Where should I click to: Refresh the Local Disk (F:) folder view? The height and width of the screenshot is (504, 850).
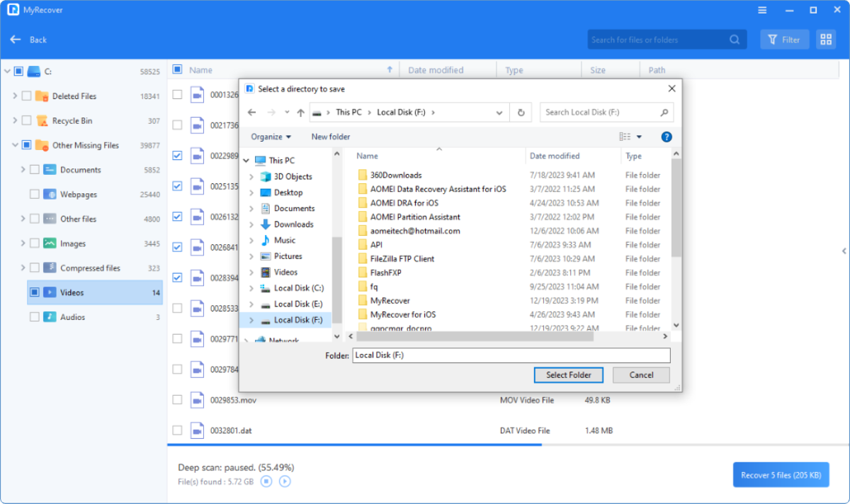pos(521,112)
